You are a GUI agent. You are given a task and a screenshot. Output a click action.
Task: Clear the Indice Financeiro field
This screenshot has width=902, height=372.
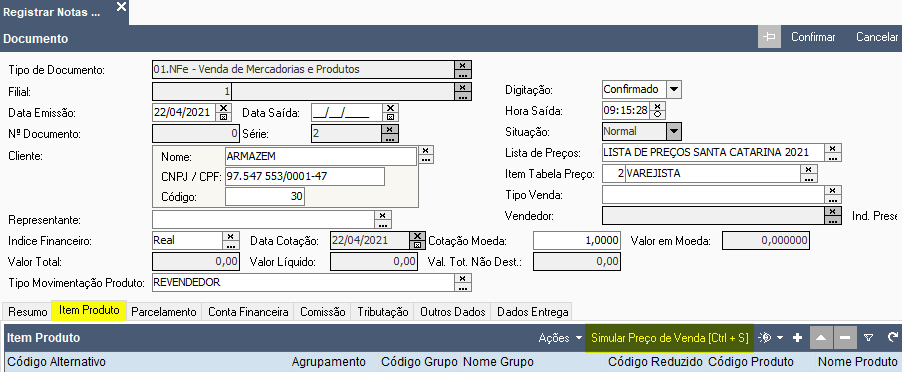231,236
